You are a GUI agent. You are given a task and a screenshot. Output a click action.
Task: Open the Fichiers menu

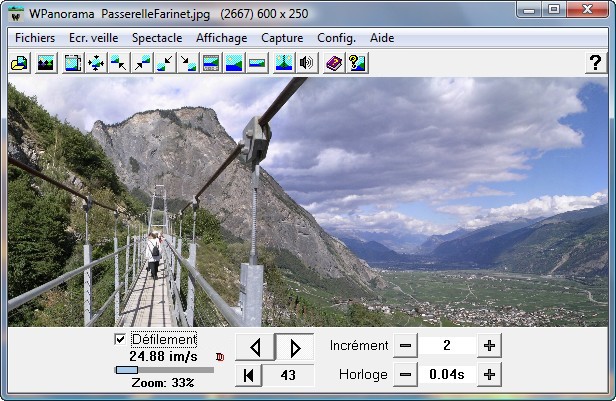pos(35,38)
